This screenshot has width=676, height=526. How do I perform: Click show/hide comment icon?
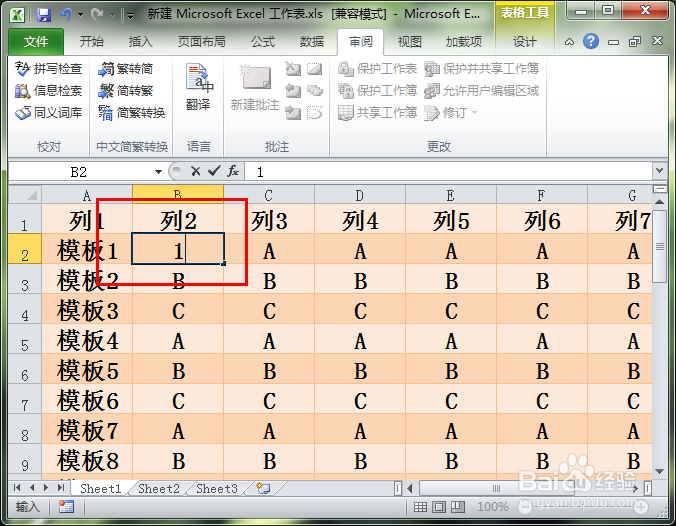click(x=315, y=69)
